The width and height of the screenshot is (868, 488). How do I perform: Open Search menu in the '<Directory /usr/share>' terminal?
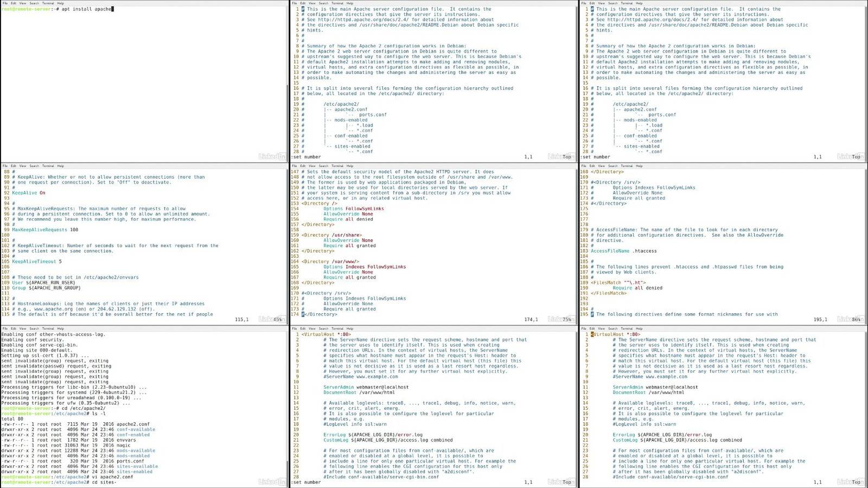324,166
